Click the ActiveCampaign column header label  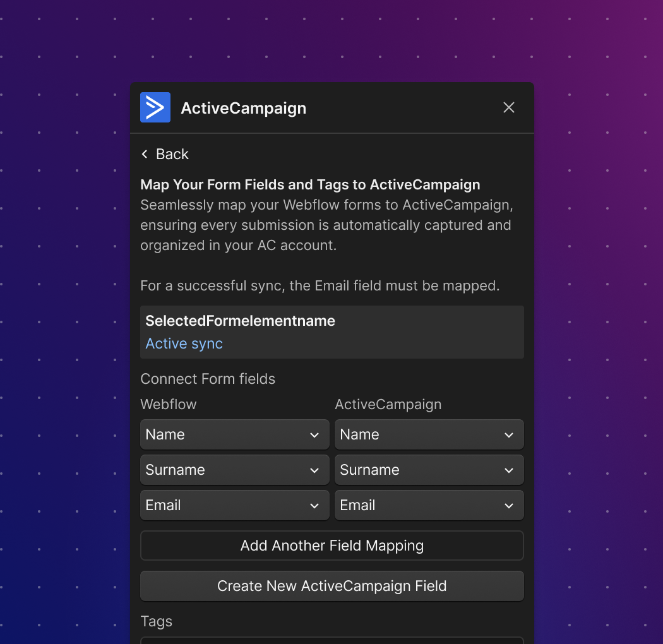[388, 404]
